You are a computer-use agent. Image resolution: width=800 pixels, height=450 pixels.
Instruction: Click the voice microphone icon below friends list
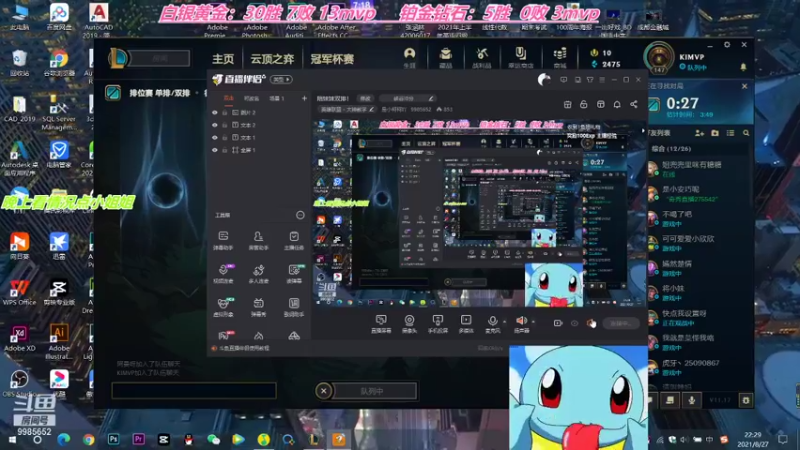691,401
